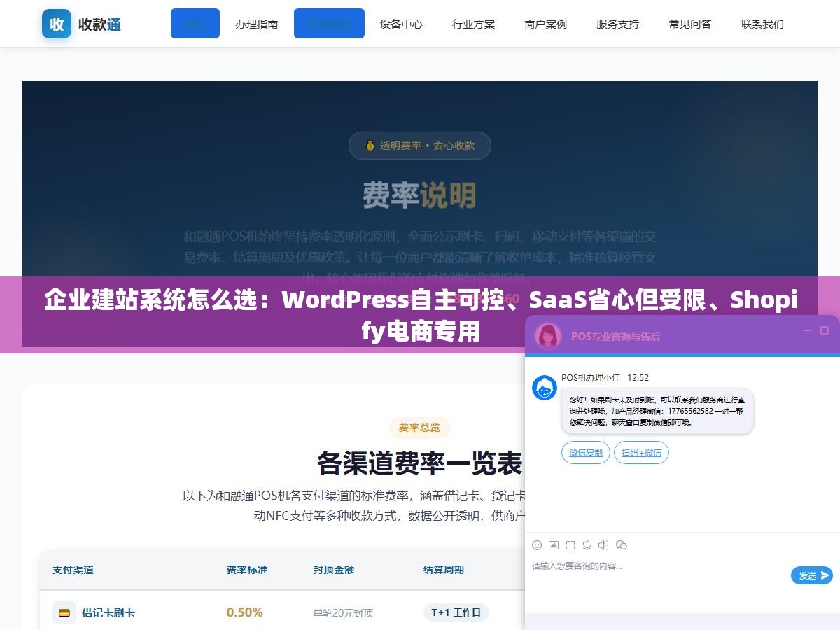
Task: Send the chat message with 发送
Action: coord(812,575)
